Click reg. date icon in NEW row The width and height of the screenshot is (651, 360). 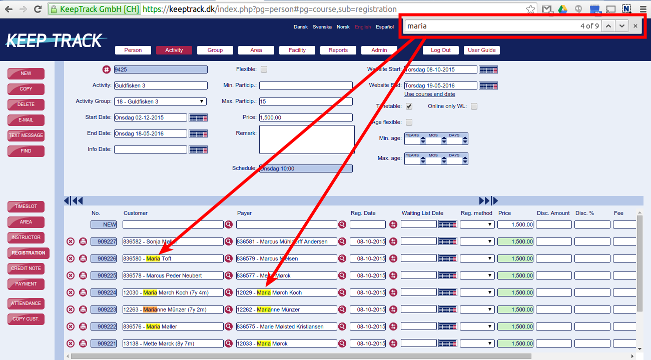[x=393, y=225]
